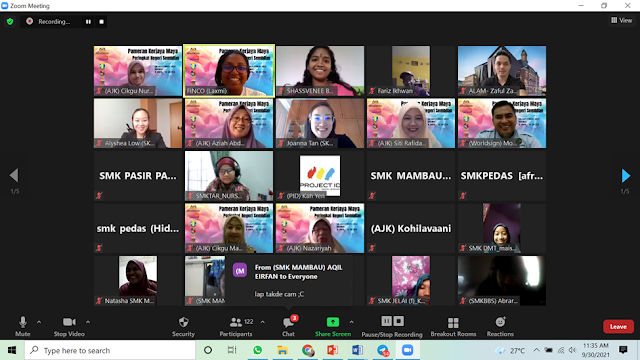The width and height of the screenshot is (640, 360).
Task: Open the Participants panel
Action: point(236,326)
